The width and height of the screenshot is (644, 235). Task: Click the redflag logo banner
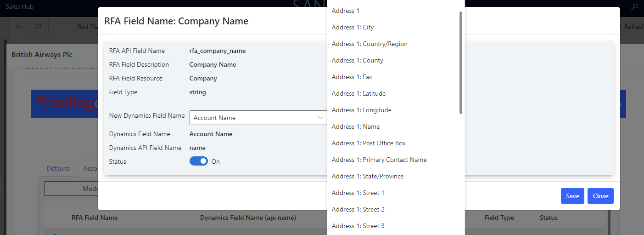pyautogui.click(x=64, y=103)
